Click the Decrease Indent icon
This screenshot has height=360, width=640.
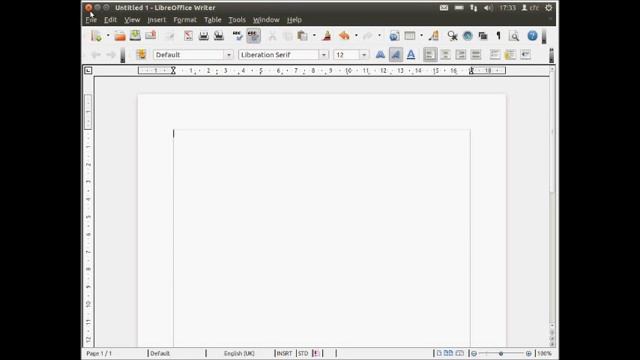[525, 55]
